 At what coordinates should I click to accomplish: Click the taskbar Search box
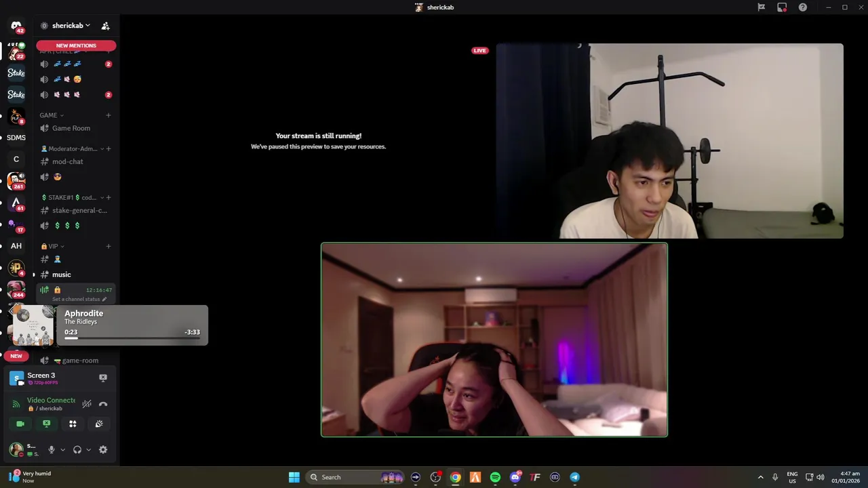355,477
